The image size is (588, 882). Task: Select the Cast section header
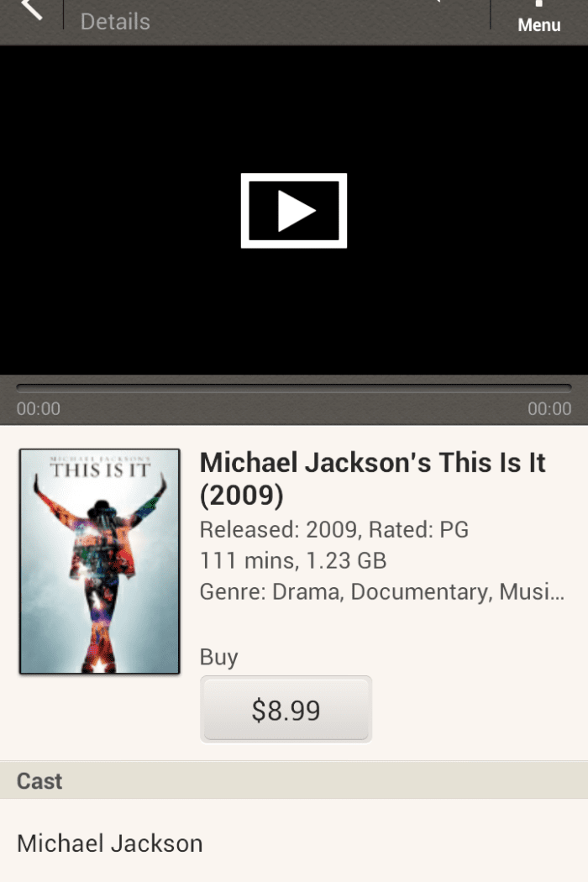click(294, 780)
